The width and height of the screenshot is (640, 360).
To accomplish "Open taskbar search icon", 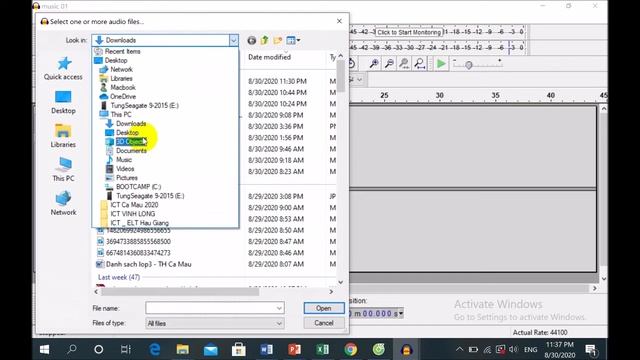I will pos(72,349).
